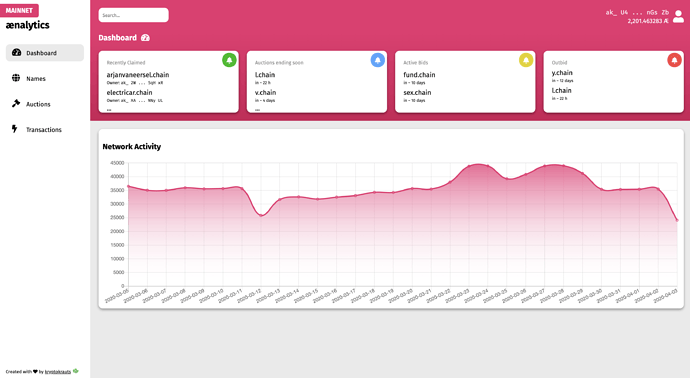
Task: Click the MAINNET network badge
Action: pyautogui.click(x=19, y=10)
